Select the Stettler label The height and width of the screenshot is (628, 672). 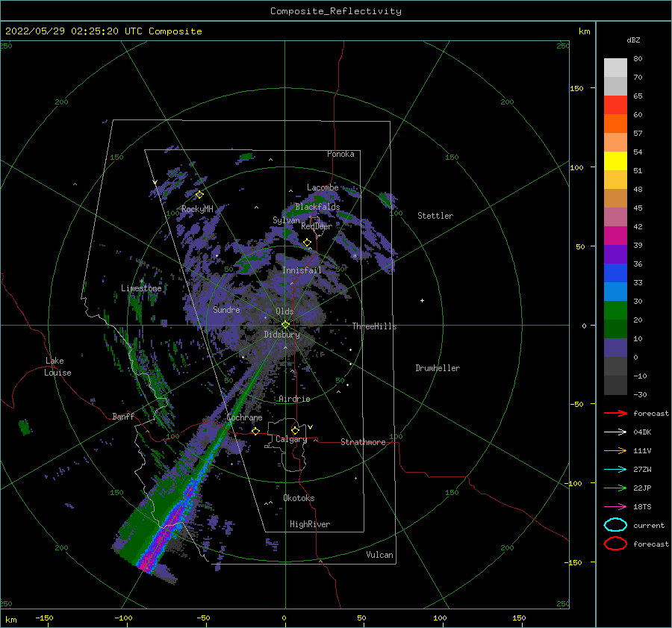click(435, 216)
